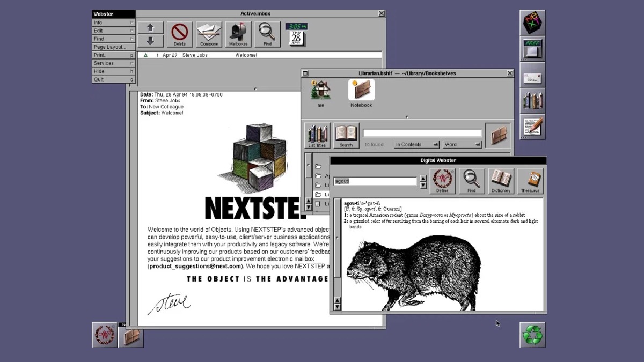Open the 'In Contents' pop-up in Librarian
This screenshot has width=644, height=362.
tap(416, 144)
